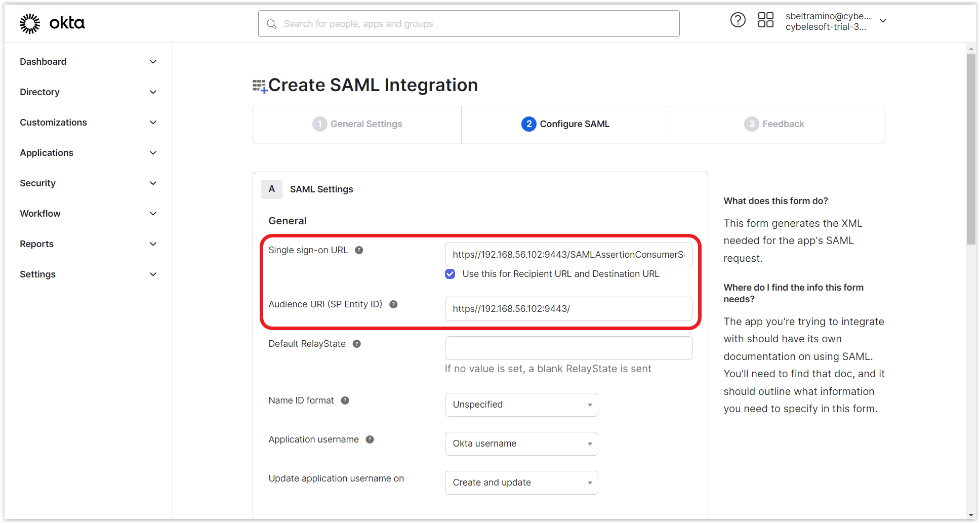
Task: Expand the Reports menu chevron
Action: (153, 244)
